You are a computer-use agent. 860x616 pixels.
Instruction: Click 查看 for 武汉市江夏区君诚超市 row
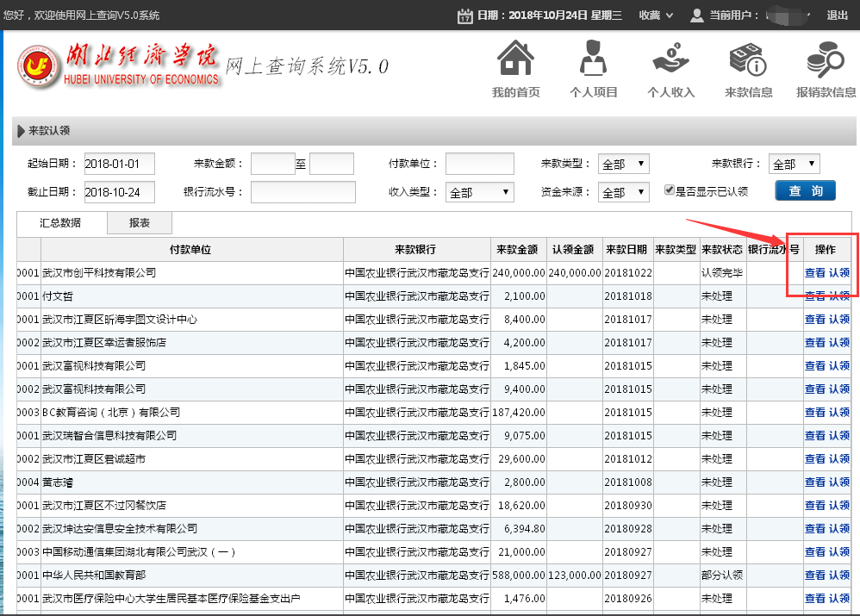(814, 458)
